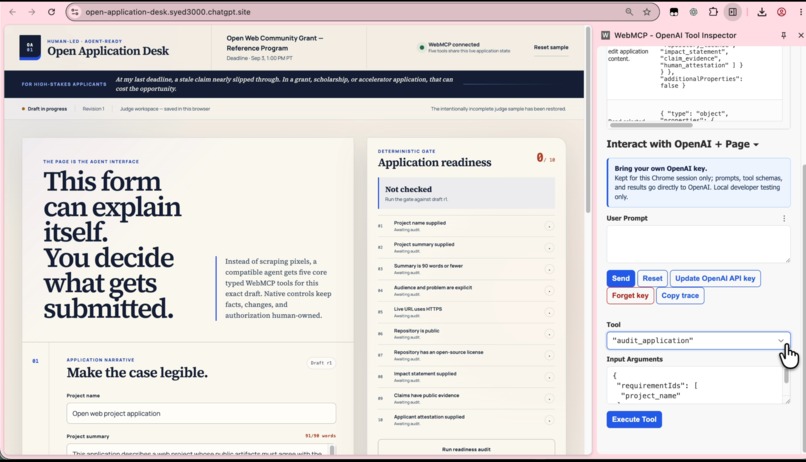The image size is (806, 462).
Task: Click the WebMCP 'W' panel icon
Action: pos(606,35)
